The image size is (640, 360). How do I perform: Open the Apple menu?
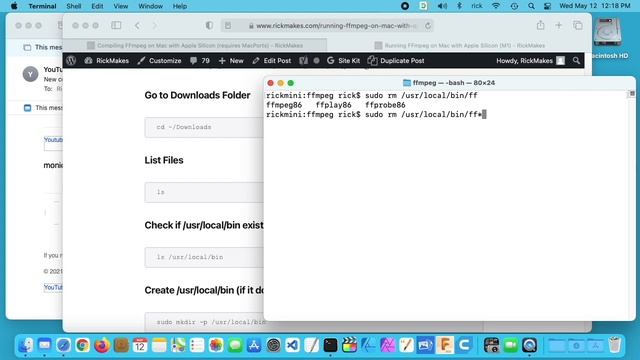(x=14, y=6)
